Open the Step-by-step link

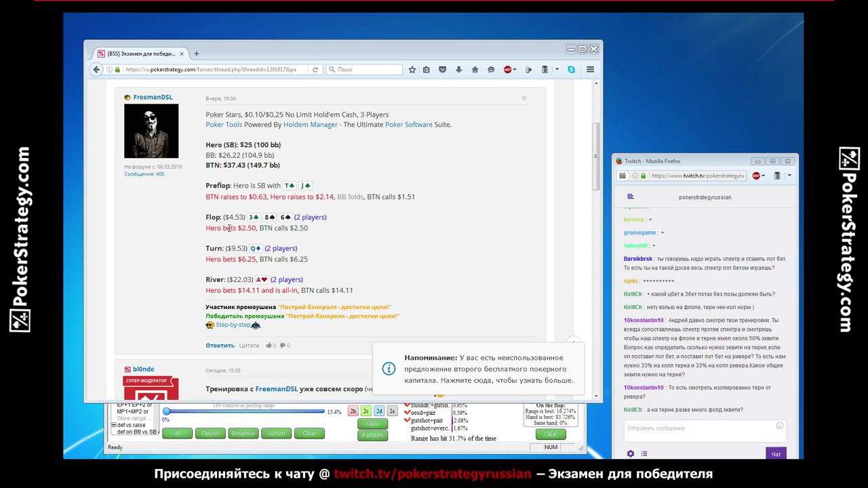pos(233,325)
